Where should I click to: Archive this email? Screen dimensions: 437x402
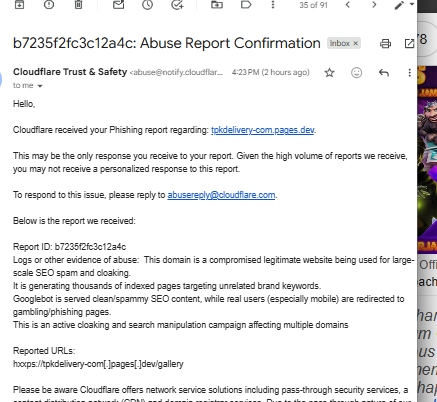(x=20, y=4)
